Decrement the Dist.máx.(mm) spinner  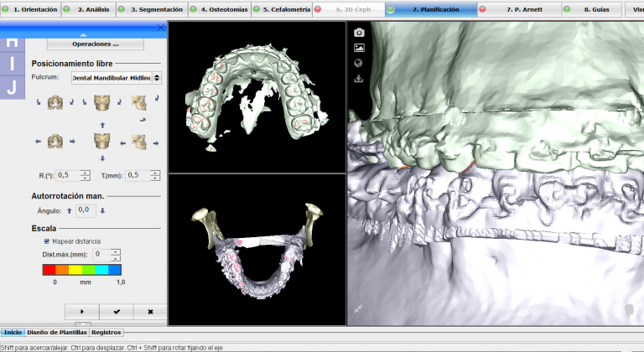click(116, 257)
